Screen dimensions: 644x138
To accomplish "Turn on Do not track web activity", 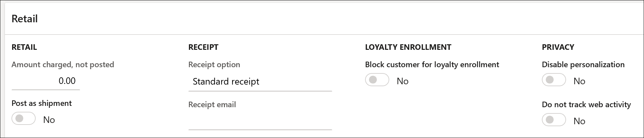I will (x=554, y=120).
